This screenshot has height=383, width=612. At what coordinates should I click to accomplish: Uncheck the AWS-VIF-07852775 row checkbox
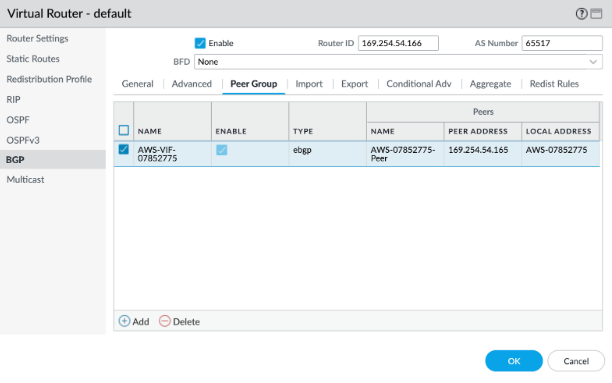tap(124, 150)
